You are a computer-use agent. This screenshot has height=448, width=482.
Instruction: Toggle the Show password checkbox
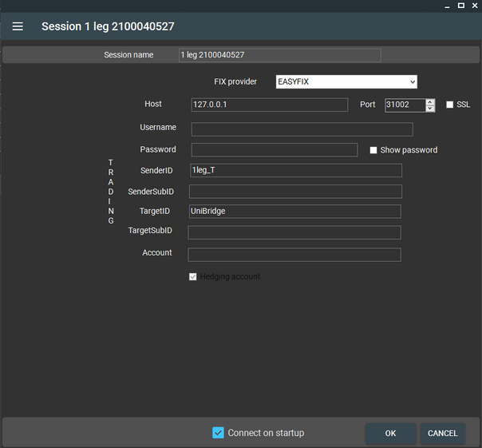(373, 150)
